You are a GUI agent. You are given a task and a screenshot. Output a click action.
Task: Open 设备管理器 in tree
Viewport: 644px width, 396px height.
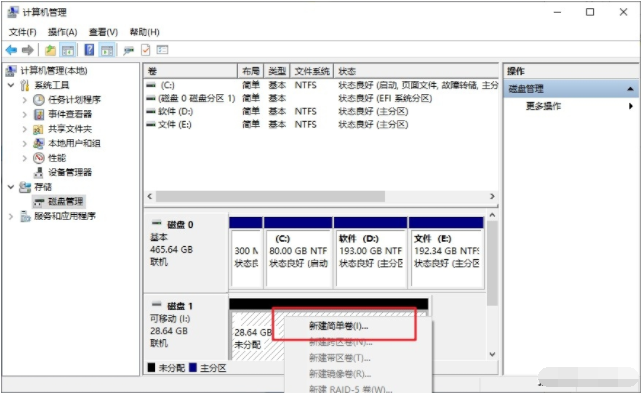coord(70,172)
